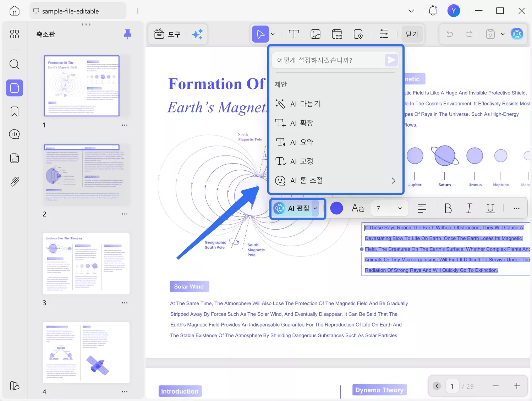
Task: Open the attachments paperclip panel
Action: [x=15, y=182]
